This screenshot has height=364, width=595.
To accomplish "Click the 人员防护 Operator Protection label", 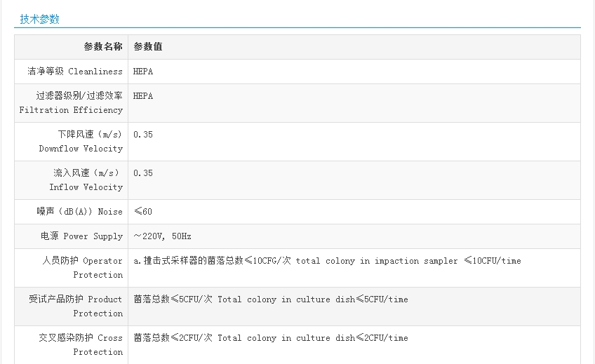I will tap(82, 268).
